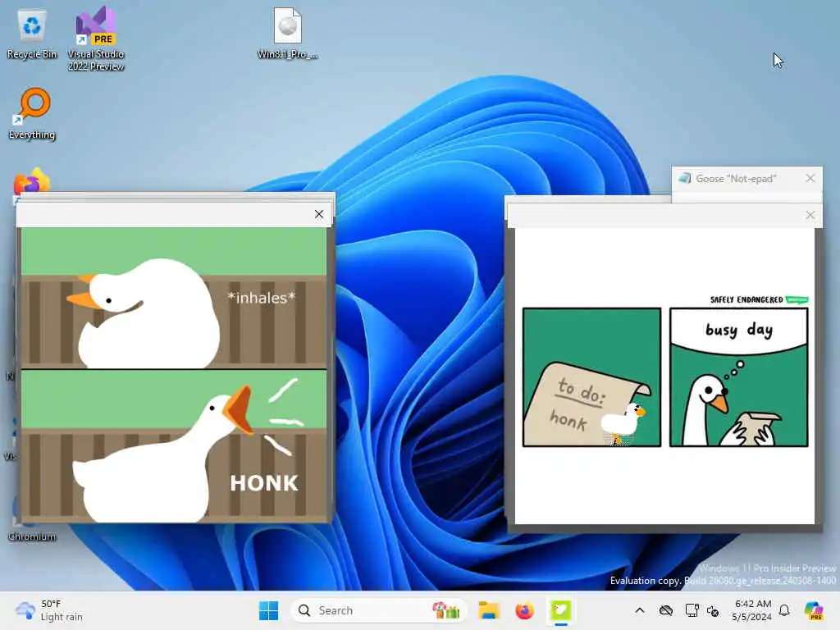Open the Everything search shortcut

pos(32,113)
